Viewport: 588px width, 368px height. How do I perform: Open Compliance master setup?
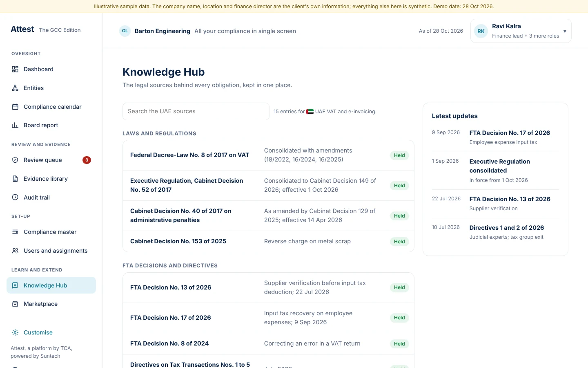51,232
